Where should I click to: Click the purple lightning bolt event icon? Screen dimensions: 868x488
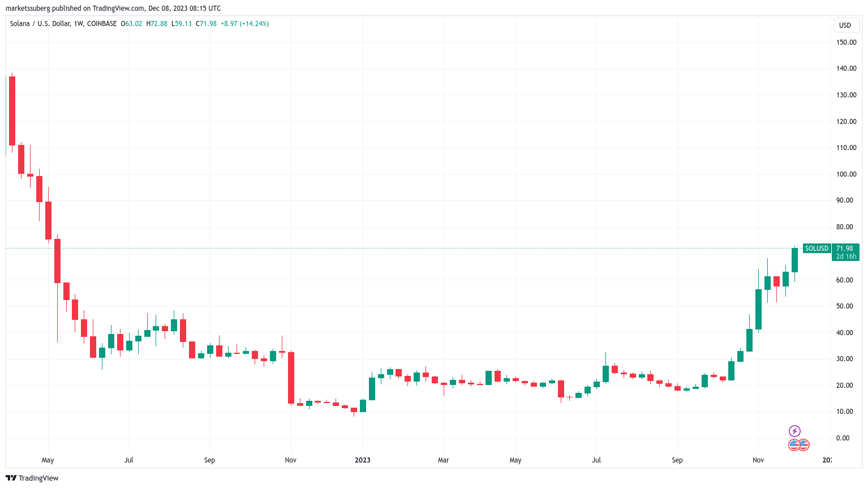[794, 431]
